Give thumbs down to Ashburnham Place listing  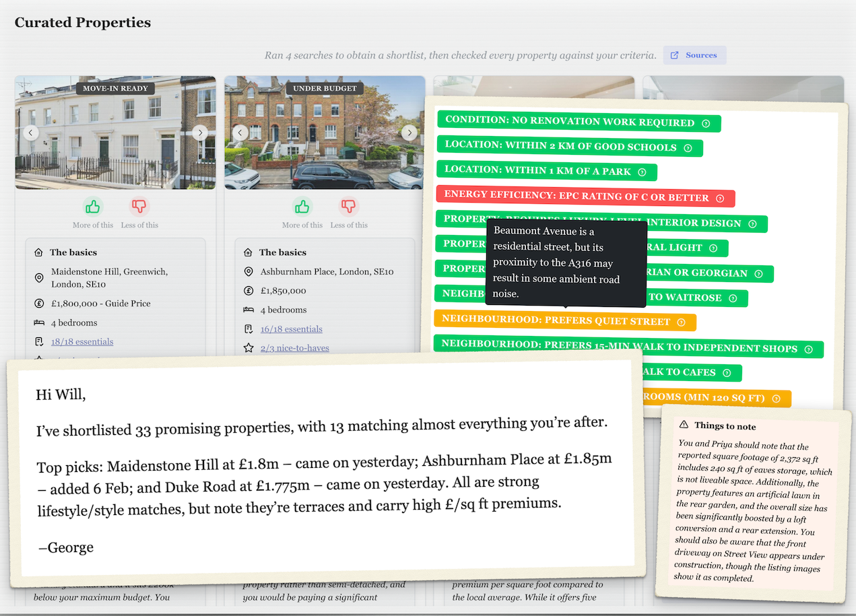pos(349,207)
